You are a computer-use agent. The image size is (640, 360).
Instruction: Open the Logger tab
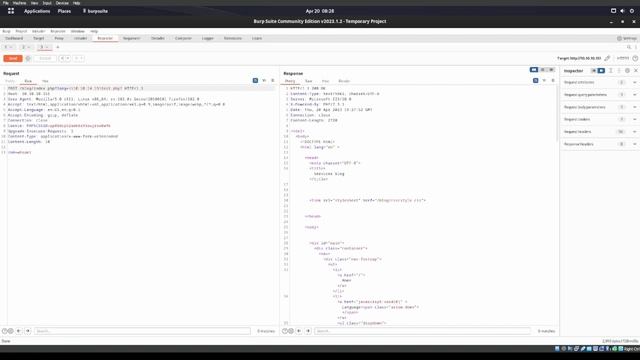(x=208, y=38)
